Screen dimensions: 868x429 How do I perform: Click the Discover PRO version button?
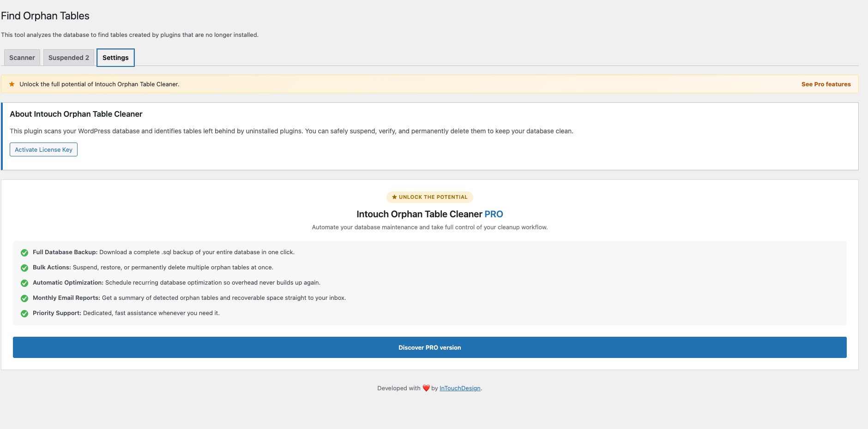429,347
